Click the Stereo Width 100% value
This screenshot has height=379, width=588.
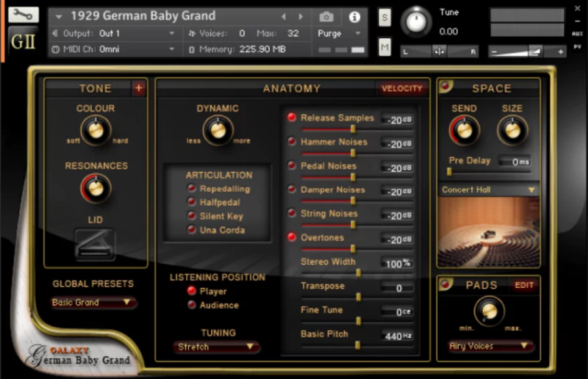click(x=398, y=264)
